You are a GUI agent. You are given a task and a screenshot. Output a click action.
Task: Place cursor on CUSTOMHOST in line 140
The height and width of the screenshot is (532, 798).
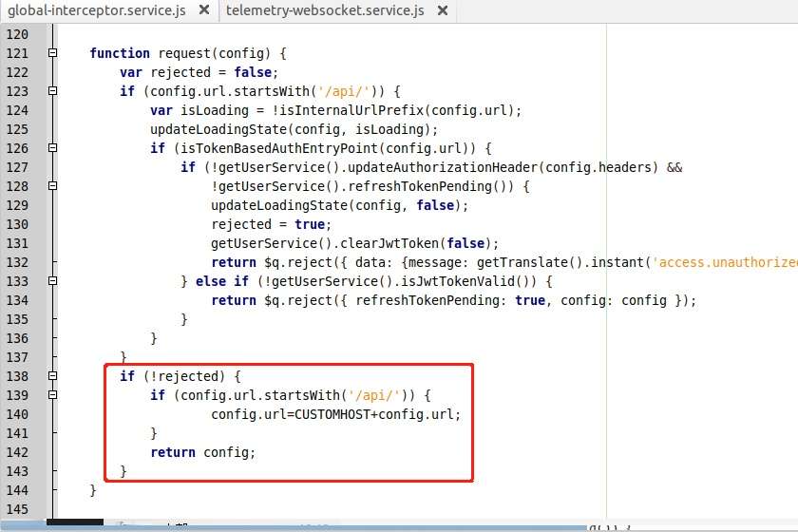point(332,414)
